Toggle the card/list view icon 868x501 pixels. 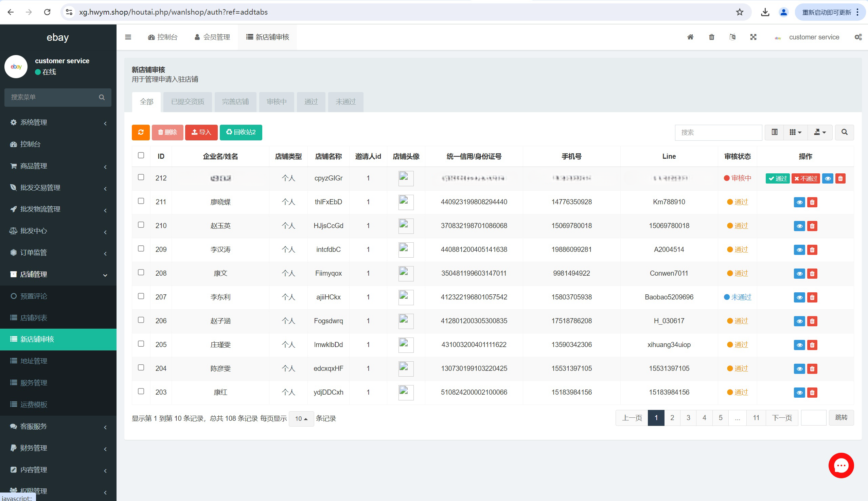775,132
